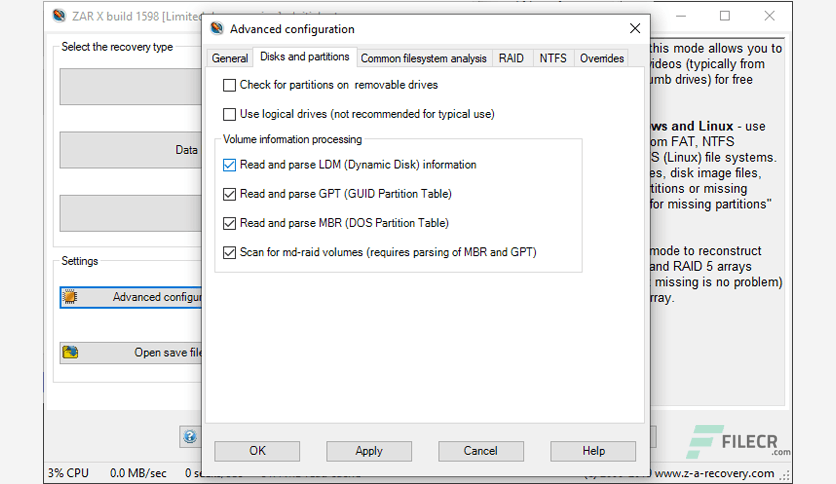Click Apply in Advanced configuration
Image resolution: width=836 pixels, height=484 pixels.
coord(369,451)
